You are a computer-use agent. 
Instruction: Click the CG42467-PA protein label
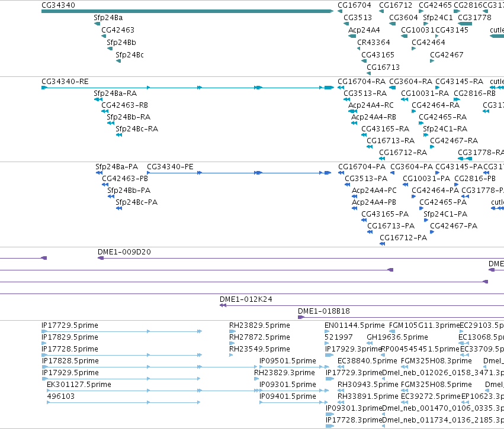point(454,227)
